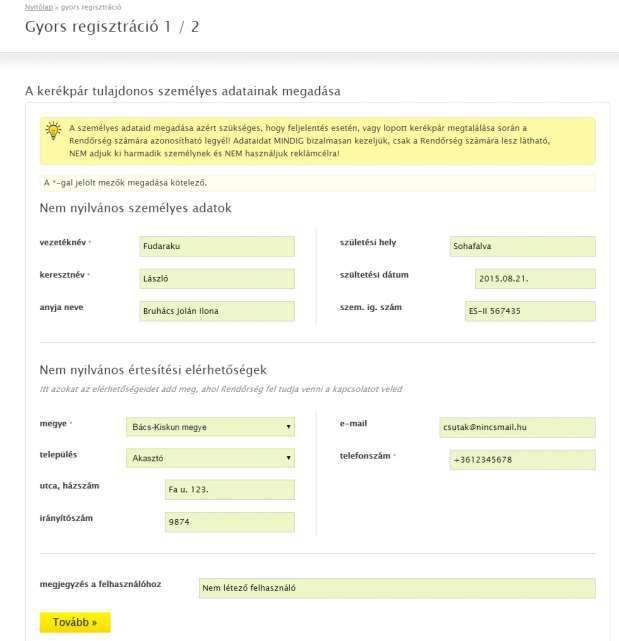Click the 'Nem nyilvános személyes adatok' heading

click(x=135, y=208)
